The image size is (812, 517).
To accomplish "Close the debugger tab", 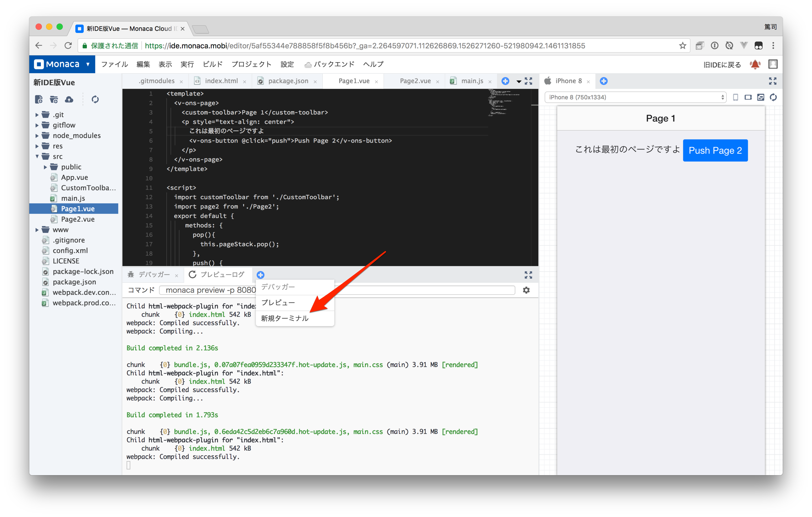I will click(x=176, y=276).
